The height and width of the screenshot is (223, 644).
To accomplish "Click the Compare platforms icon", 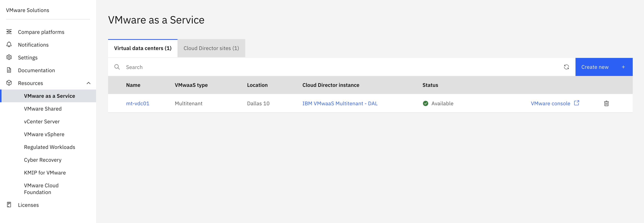I will (x=9, y=32).
